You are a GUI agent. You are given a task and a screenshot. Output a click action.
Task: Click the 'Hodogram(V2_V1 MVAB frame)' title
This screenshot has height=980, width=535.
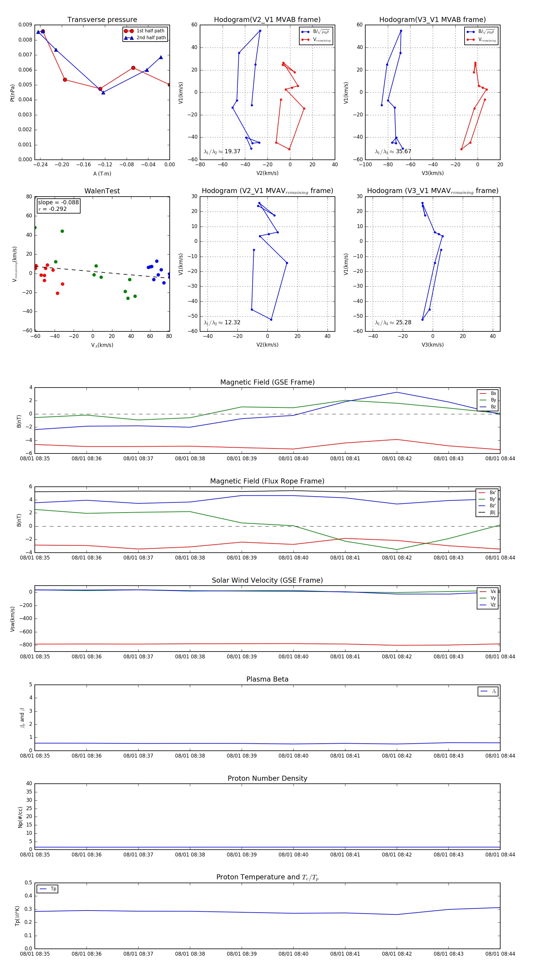point(267,20)
